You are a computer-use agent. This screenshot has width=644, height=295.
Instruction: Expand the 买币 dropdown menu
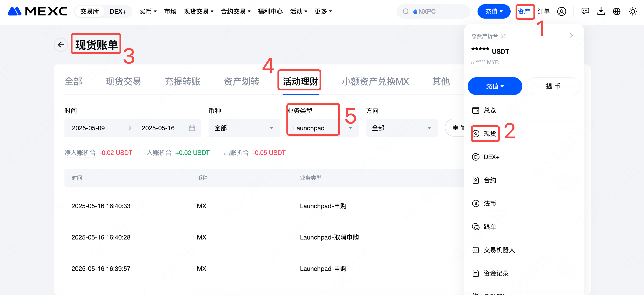pyautogui.click(x=148, y=11)
